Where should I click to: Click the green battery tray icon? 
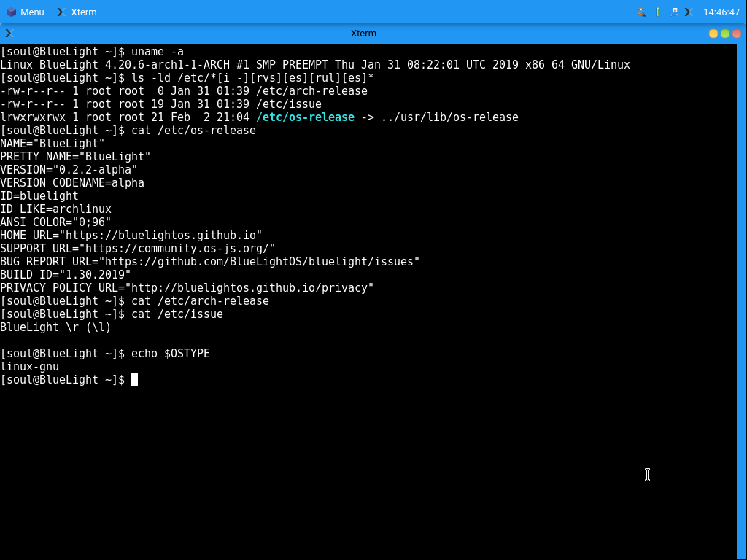pyautogui.click(x=657, y=12)
